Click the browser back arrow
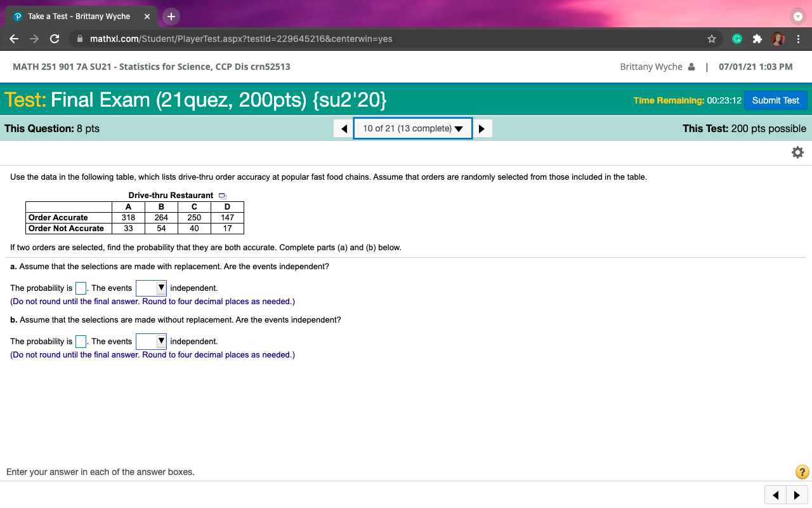The height and width of the screenshot is (508, 812). click(13, 39)
